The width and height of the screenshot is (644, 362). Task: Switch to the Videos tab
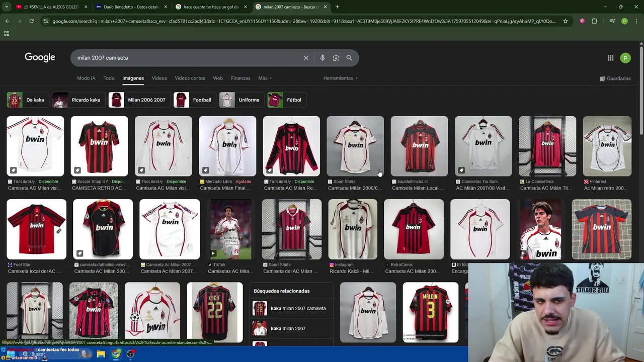tap(159, 78)
